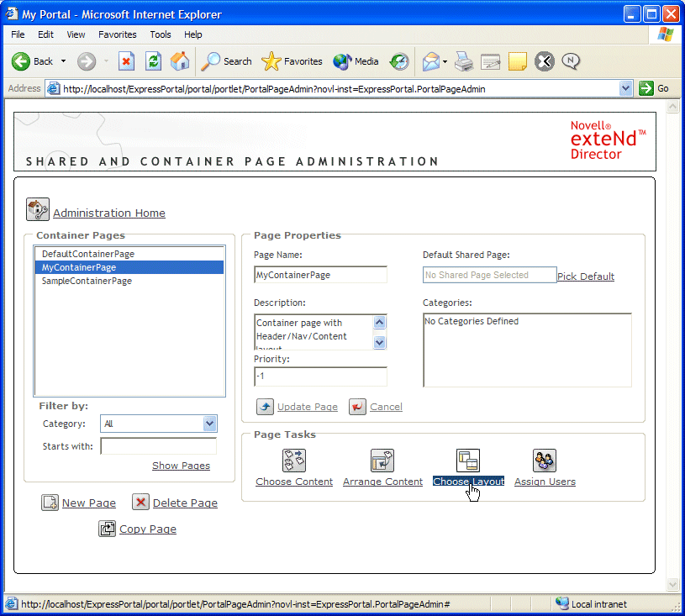Click the Copy Page icon
This screenshot has height=616, width=685.
[x=108, y=529]
